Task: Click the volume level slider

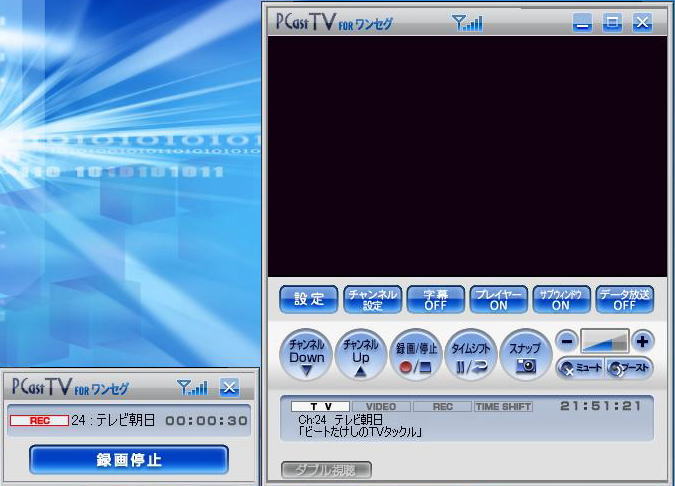Action: pos(605,341)
